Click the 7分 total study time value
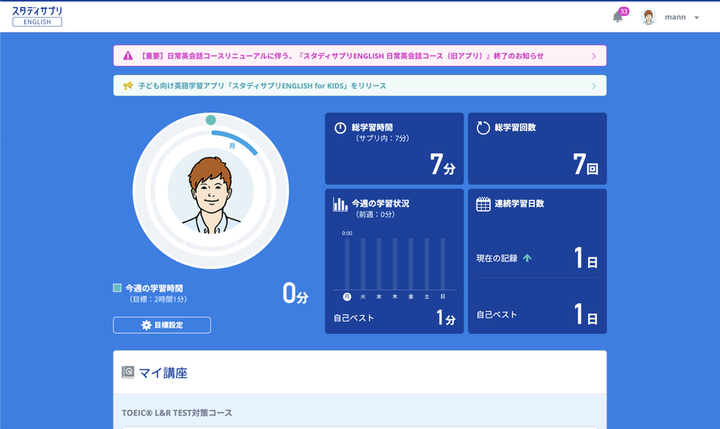The height and width of the screenshot is (429, 720). pyautogui.click(x=443, y=165)
